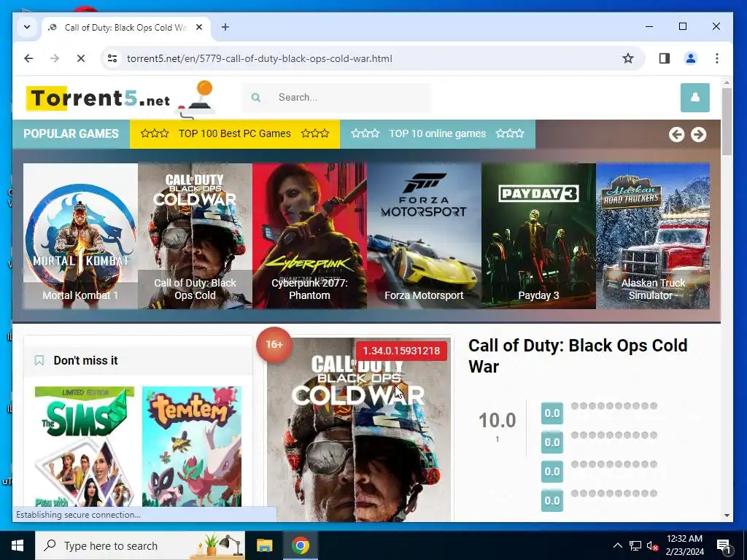The width and height of the screenshot is (747, 560).
Task: Click scrollbar down arrow
Action: click(727, 516)
